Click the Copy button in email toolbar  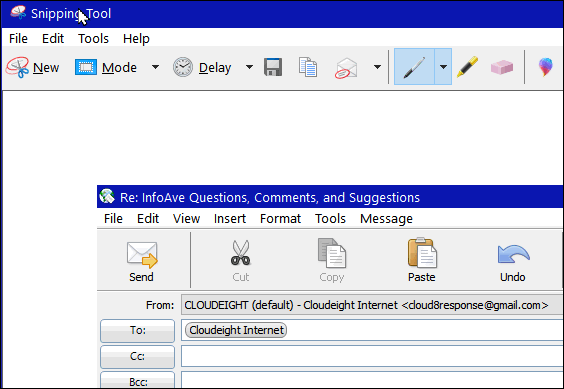click(x=332, y=261)
